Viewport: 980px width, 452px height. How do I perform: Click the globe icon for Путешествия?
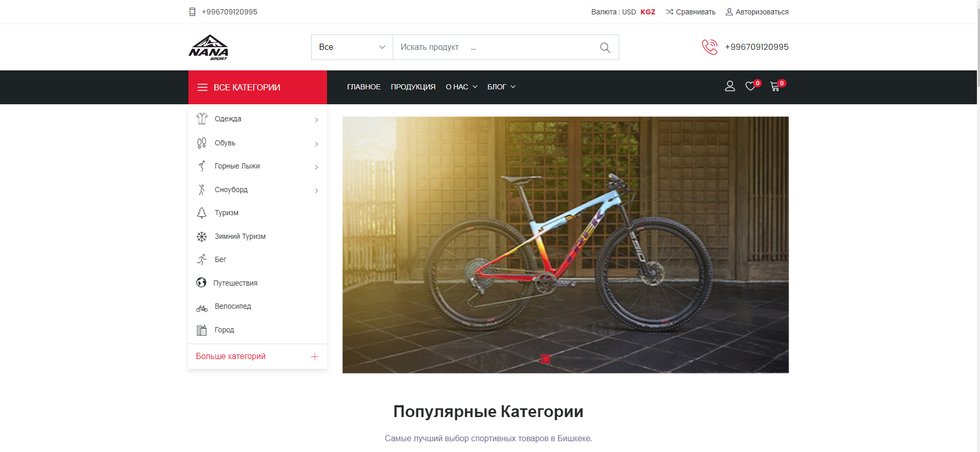(201, 282)
